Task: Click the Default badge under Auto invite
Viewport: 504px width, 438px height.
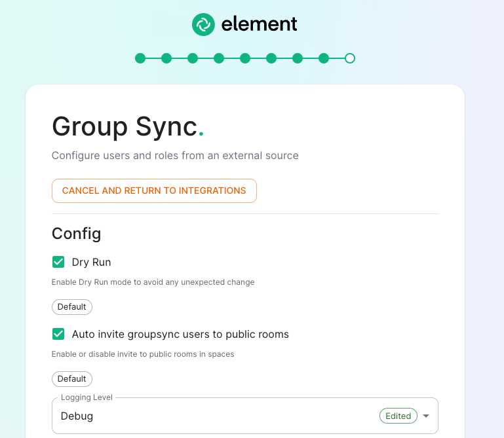Action: (x=72, y=378)
